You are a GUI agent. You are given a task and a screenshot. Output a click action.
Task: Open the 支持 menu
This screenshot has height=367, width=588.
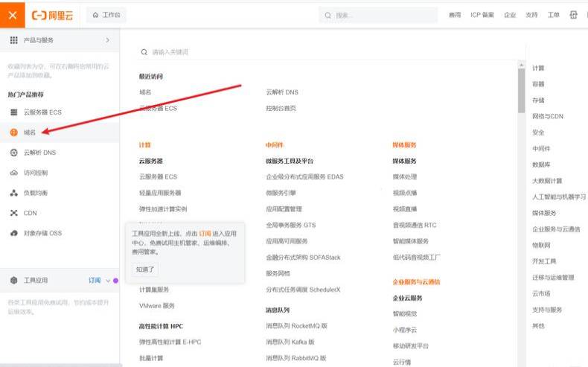coord(531,15)
